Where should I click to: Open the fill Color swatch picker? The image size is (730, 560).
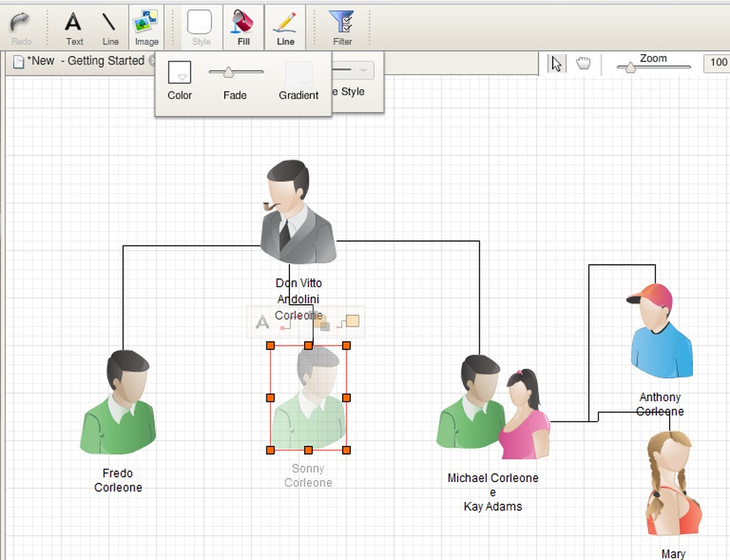coord(180,72)
